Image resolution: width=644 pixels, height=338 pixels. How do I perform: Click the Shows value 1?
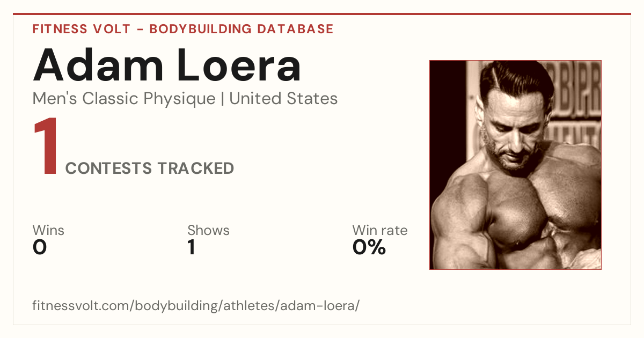tap(192, 247)
